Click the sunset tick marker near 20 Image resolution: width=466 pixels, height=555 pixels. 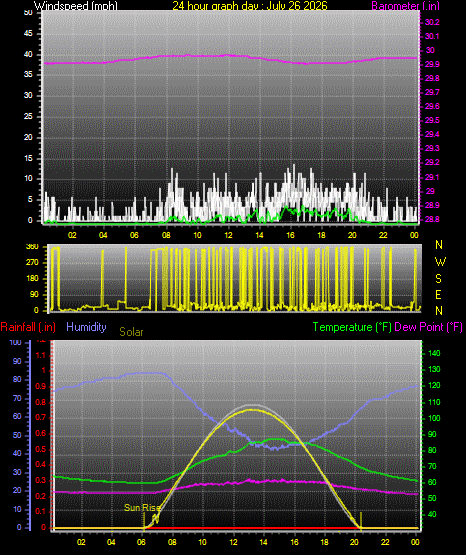[x=361, y=521]
